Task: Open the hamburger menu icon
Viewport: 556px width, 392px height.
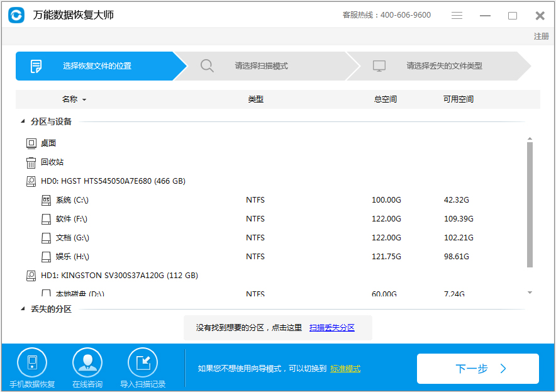Action: point(457,14)
